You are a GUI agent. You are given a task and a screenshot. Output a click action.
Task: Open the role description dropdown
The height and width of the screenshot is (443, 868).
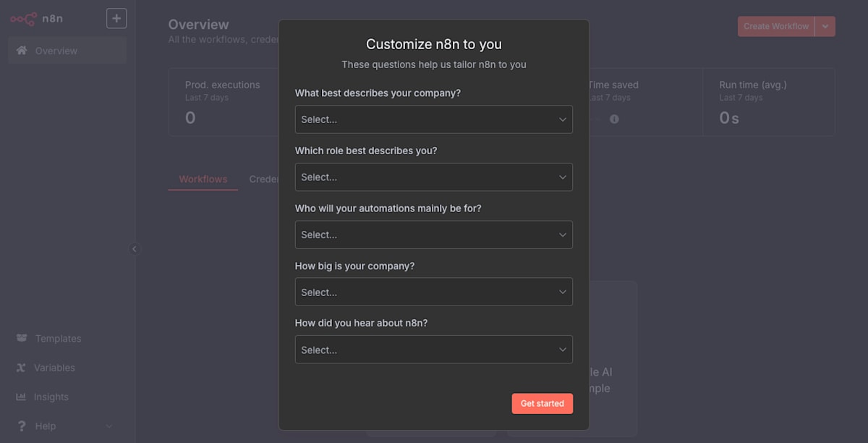(x=434, y=177)
